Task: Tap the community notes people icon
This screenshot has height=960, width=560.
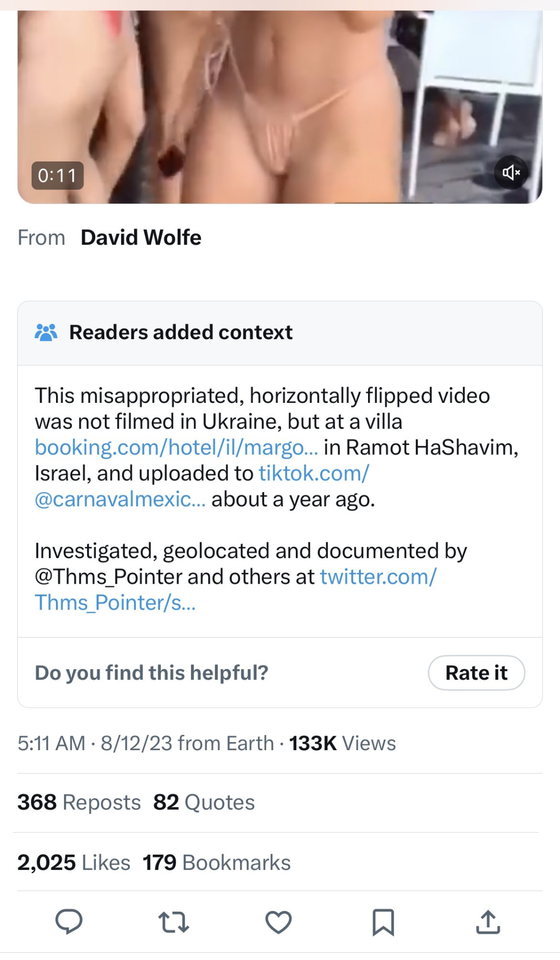Action: pyautogui.click(x=46, y=333)
